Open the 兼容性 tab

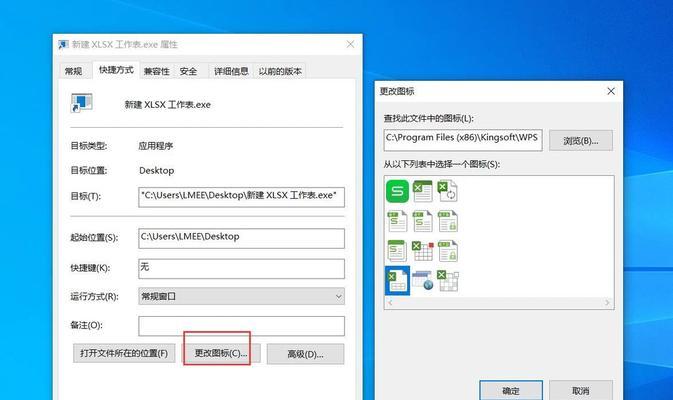[156, 71]
